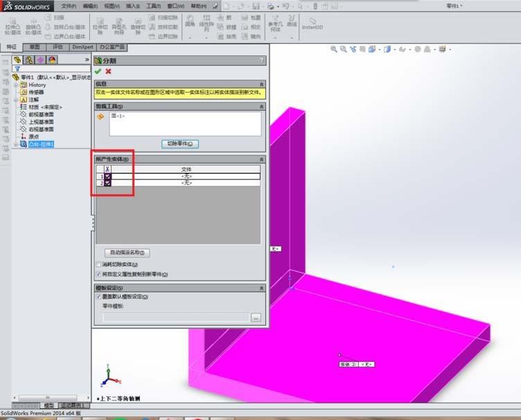Viewport: 521px width, 420px height.
Task: Click the Display Style icon
Action: 387,49
